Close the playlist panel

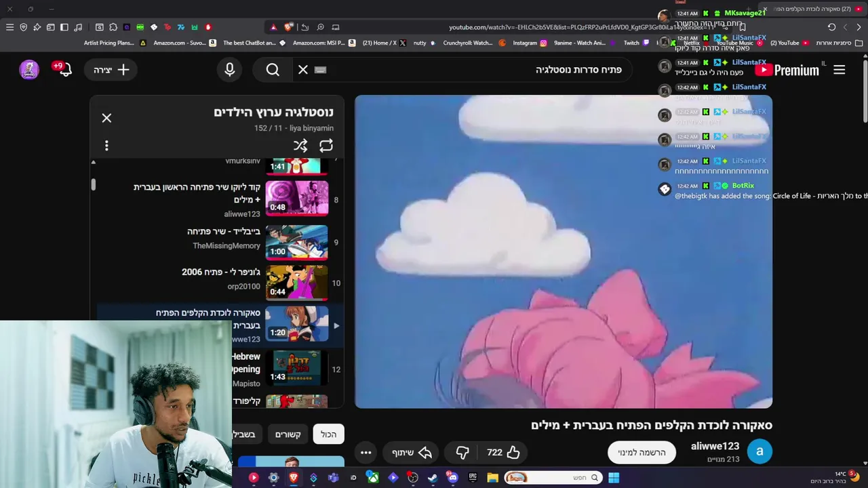tap(106, 118)
